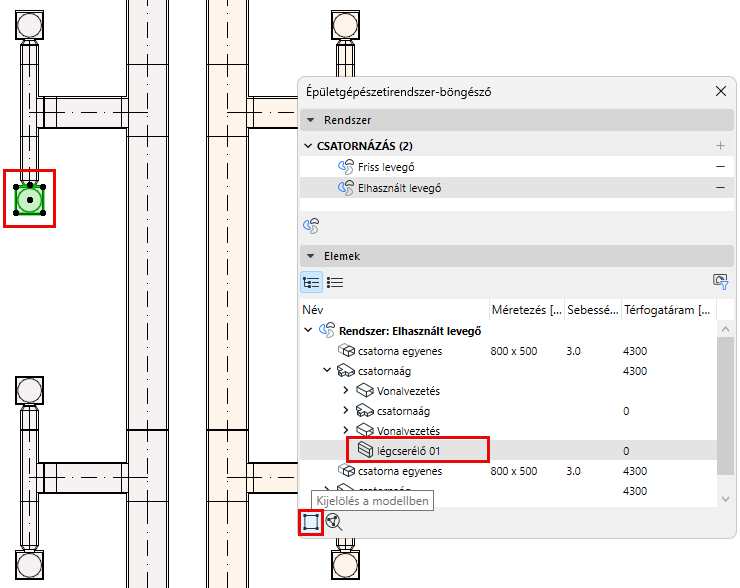The width and height of the screenshot is (740, 588).
Task: Sort by Név column header
Action: pos(395,310)
